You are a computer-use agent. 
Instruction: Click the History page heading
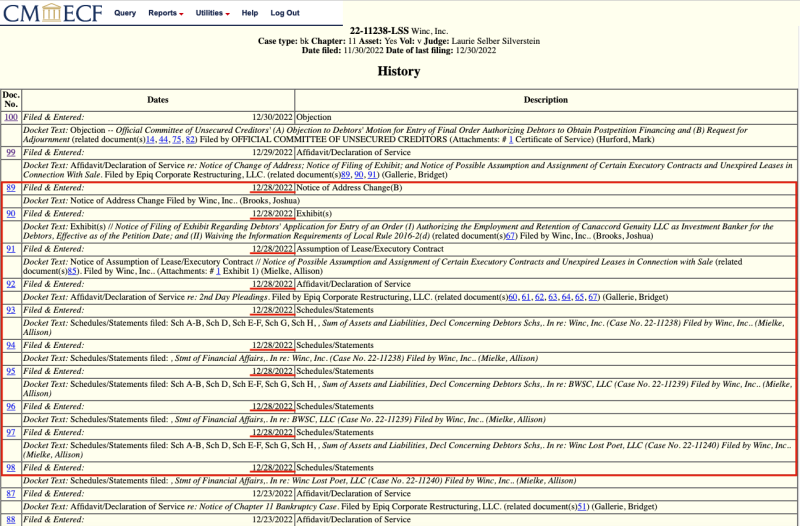pos(398,71)
